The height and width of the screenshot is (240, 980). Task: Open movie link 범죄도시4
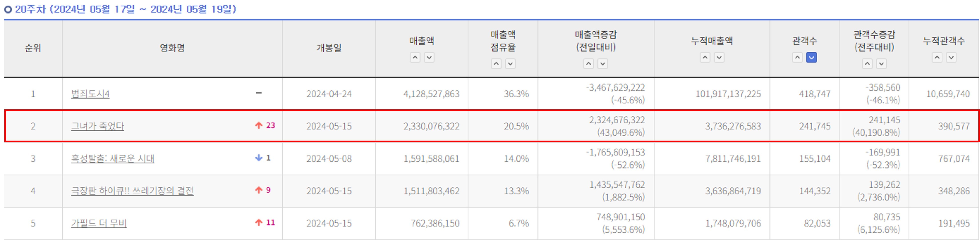[x=90, y=94]
